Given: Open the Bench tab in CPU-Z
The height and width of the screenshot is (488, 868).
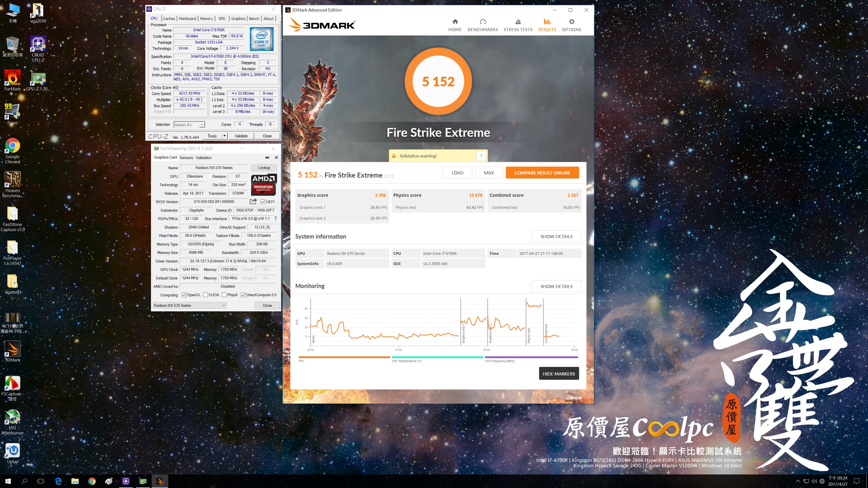Looking at the screenshot, I should point(254,19).
